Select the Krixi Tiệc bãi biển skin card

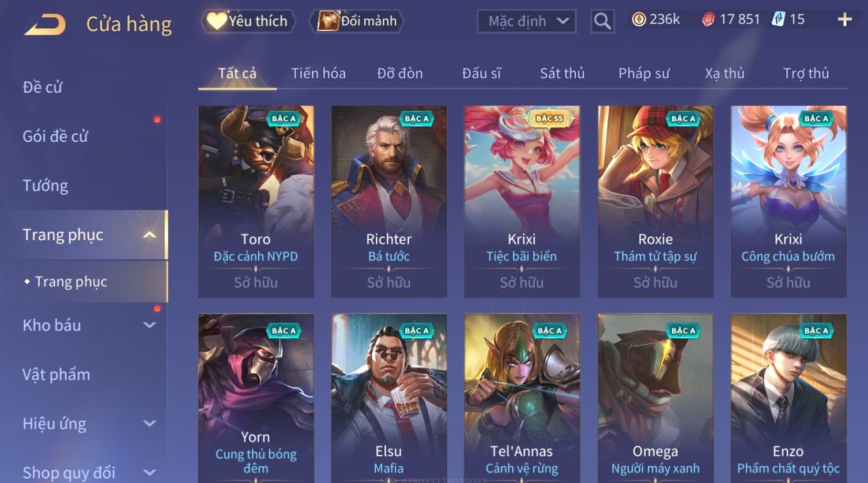[522, 201]
